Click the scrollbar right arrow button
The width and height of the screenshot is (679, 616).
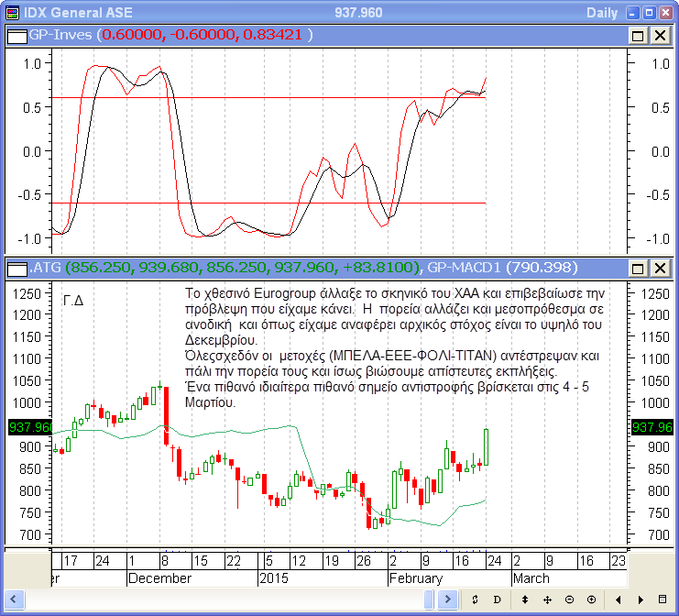pyautogui.click(x=448, y=599)
